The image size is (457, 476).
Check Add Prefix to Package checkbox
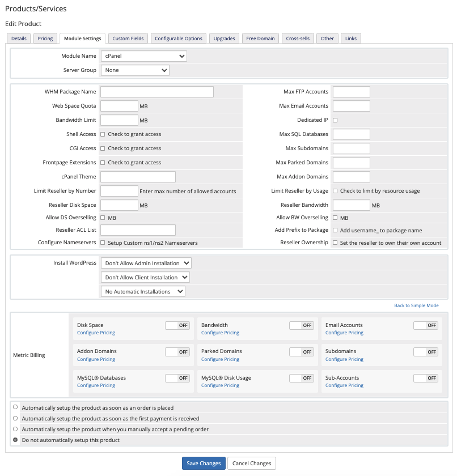pos(335,230)
